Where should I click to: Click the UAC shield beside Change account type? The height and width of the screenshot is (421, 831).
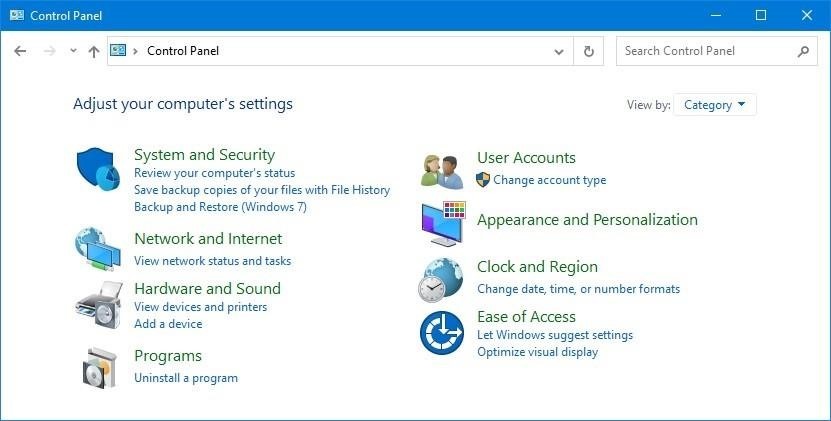point(483,180)
